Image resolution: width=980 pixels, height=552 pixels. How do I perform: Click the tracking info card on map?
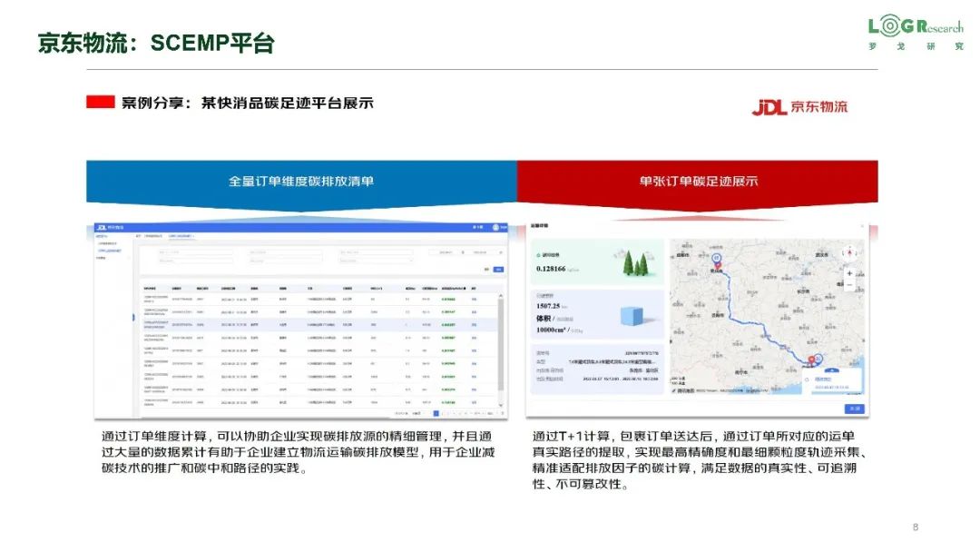click(832, 381)
